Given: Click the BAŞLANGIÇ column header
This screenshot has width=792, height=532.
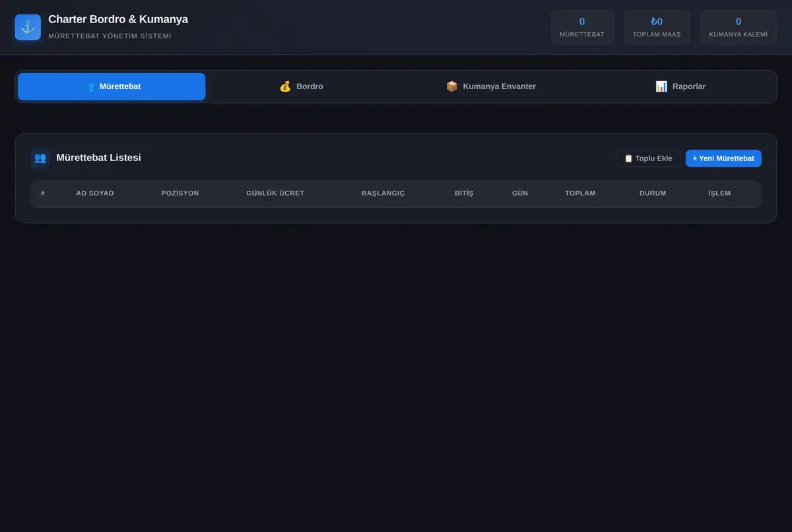Looking at the screenshot, I should click(383, 193).
